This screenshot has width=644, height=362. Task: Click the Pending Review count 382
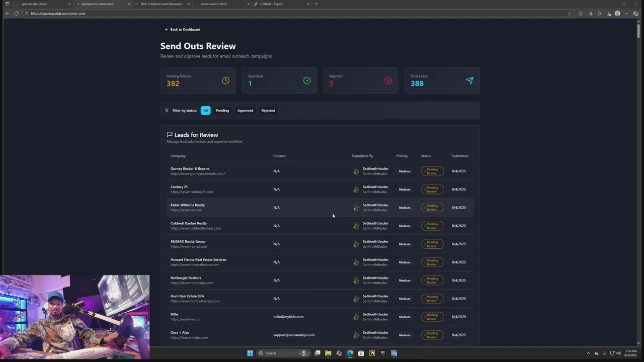point(173,83)
